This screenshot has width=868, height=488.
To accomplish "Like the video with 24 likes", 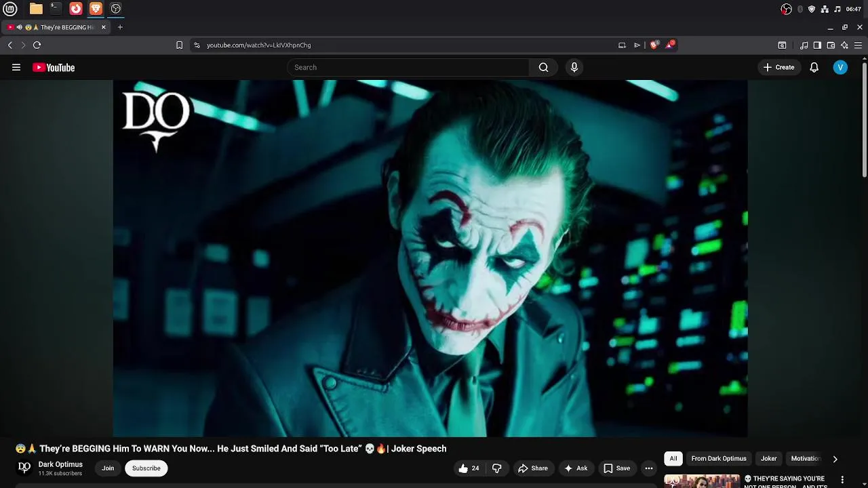I will [x=469, y=468].
